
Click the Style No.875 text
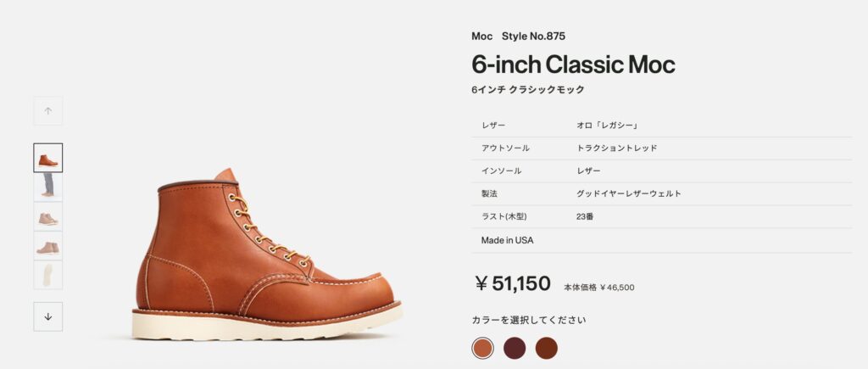[534, 36]
